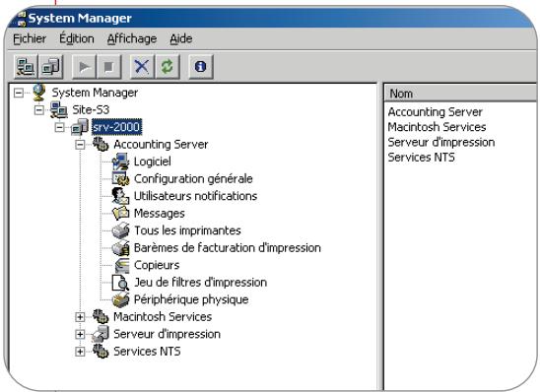Open the Affichage menu
Image resolution: width=540 pixels, height=392 pixels.
point(132,38)
